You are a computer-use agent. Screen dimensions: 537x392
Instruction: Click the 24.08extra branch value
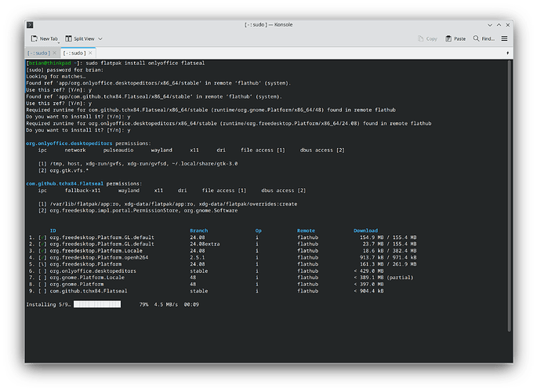[x=205, y=244]
